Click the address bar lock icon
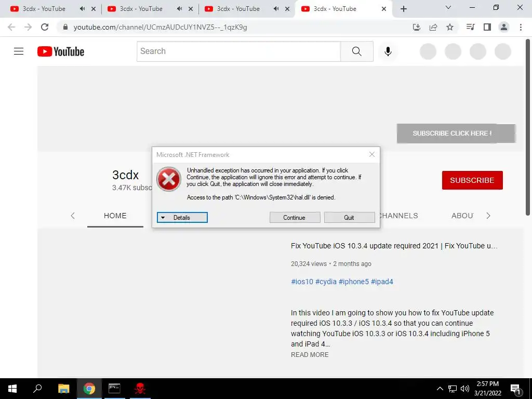Viewport: 532px width, 399px height. [65, 27]
